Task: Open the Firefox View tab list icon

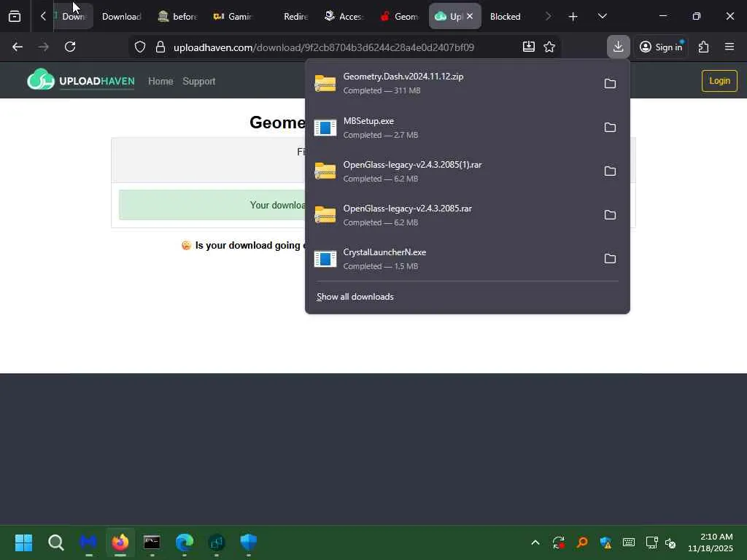Action: (x=15, y=16)
